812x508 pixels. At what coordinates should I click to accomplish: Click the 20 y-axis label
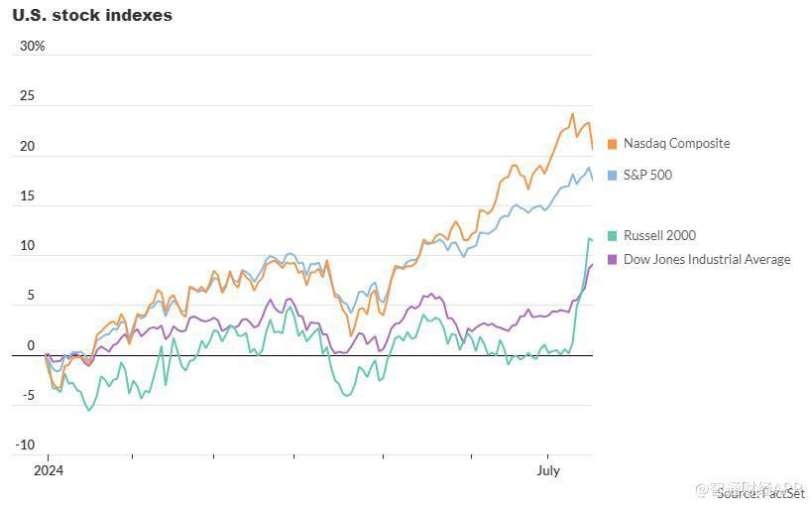(x=27, y=146)
